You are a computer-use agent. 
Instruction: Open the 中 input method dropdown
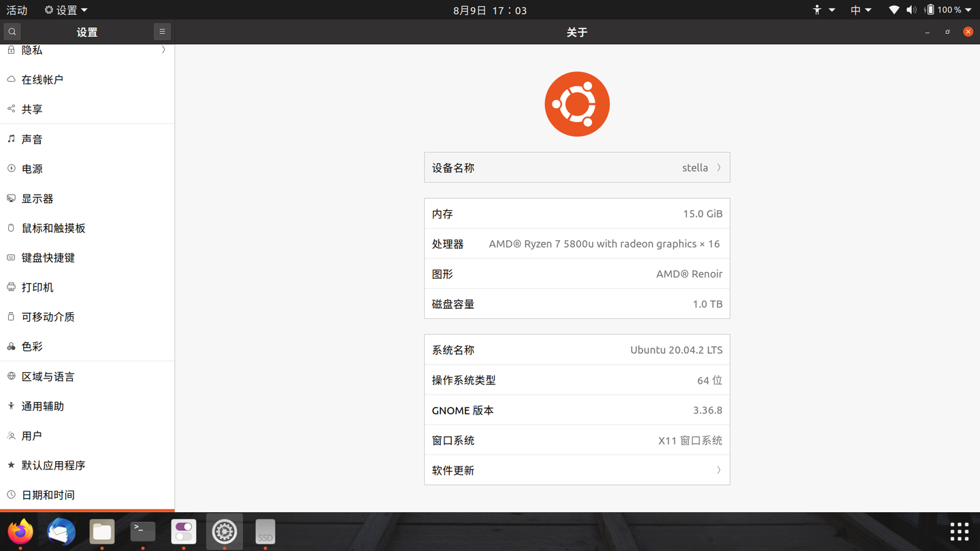tap(861, 10)
